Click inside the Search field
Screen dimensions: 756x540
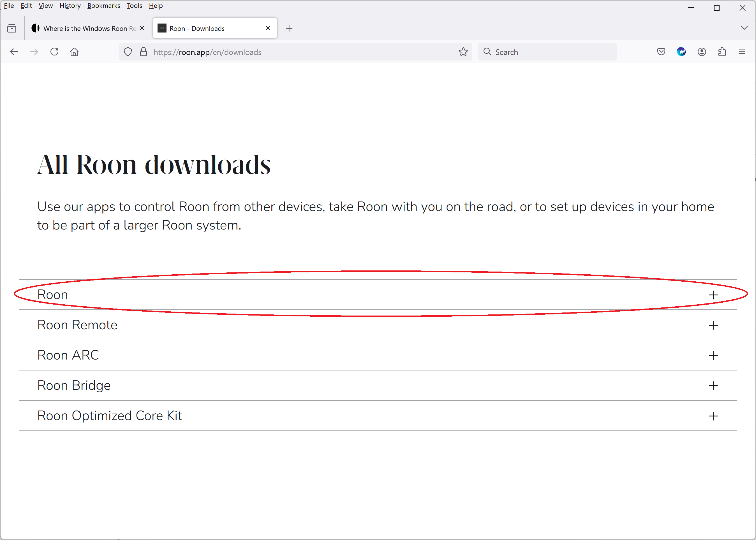coord(547,52)
